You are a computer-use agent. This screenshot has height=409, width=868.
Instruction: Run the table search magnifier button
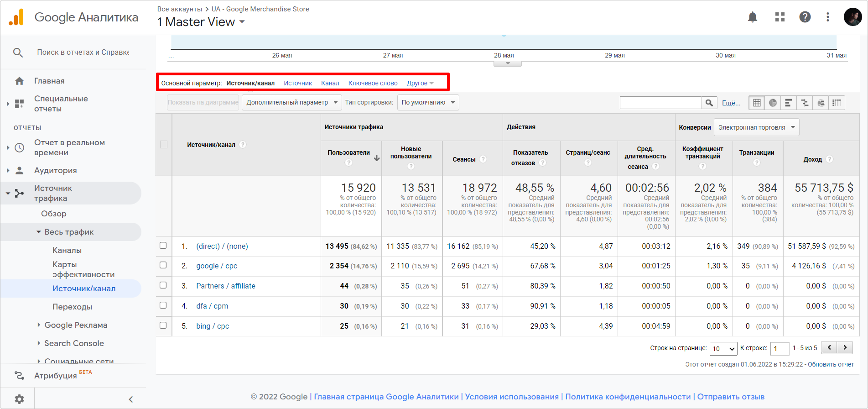click(x=709, y=103)
